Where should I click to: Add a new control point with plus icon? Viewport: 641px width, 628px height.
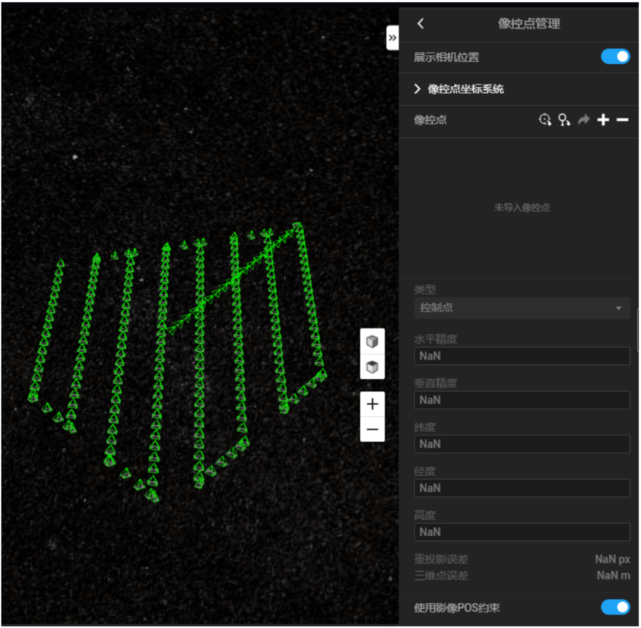tap(603, 120)
